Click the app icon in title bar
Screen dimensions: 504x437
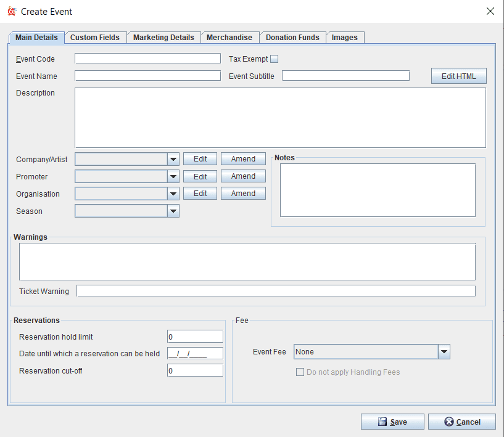click(x=11, y=11)
